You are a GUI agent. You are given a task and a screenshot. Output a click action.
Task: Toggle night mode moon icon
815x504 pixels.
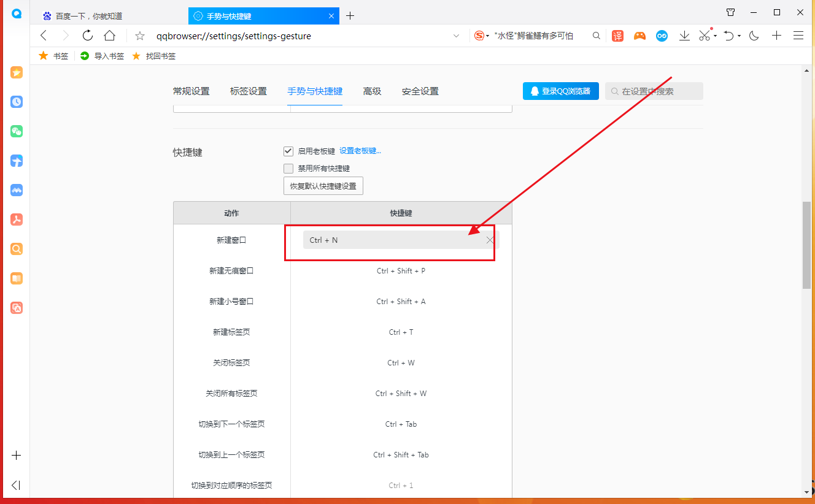[754, 36]
